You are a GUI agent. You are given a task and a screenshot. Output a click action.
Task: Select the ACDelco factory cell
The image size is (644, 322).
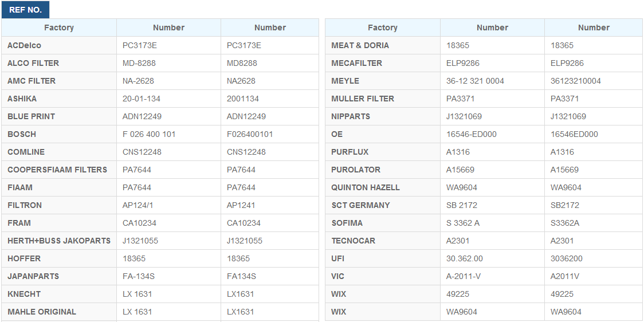coord(59,45)
